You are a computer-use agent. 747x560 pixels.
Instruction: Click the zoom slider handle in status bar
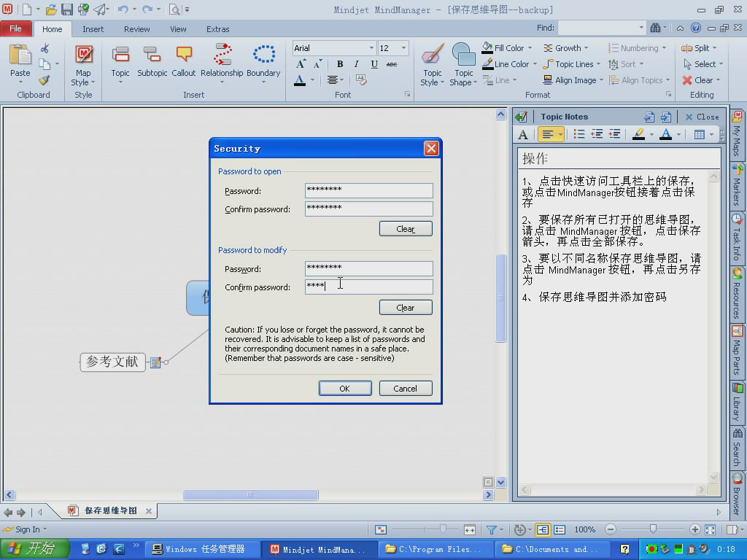(x=653, y=529)
